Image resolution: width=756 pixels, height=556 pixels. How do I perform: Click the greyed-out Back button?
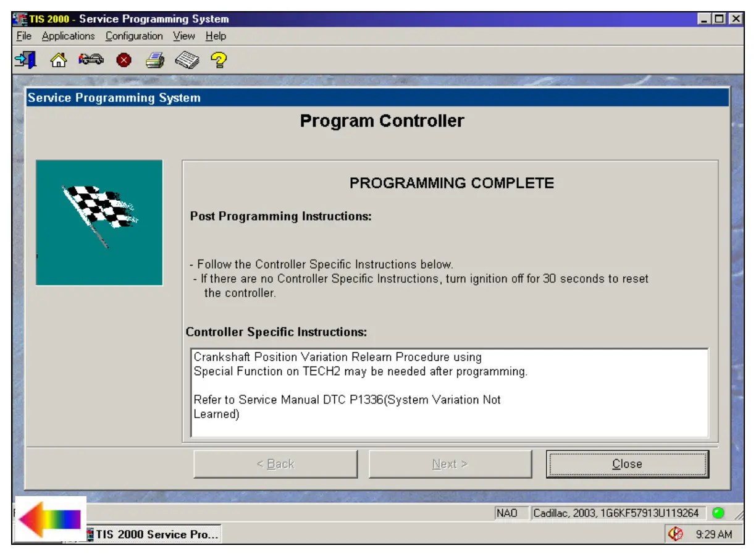[275, 464]
